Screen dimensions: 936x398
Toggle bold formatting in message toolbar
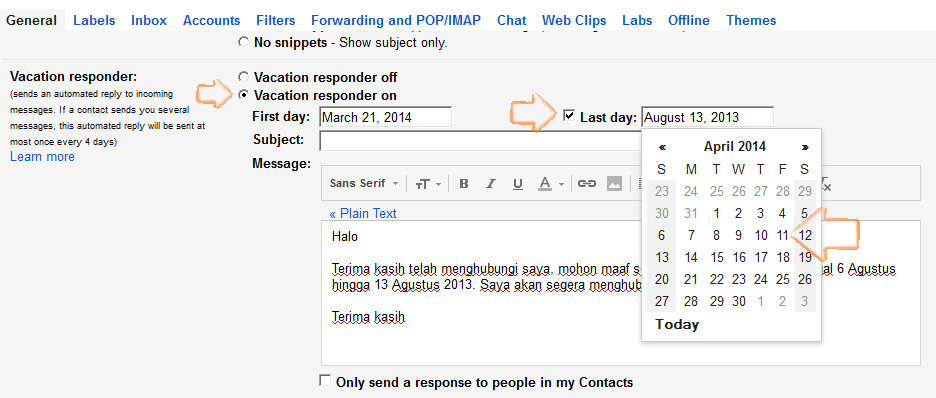[x=464, y=184]
